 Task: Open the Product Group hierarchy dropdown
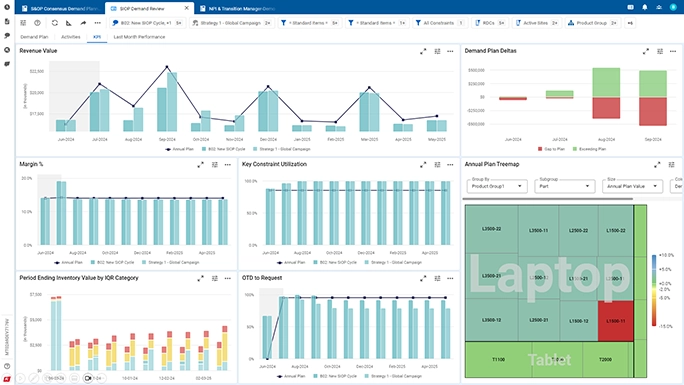tap(593, 23)
